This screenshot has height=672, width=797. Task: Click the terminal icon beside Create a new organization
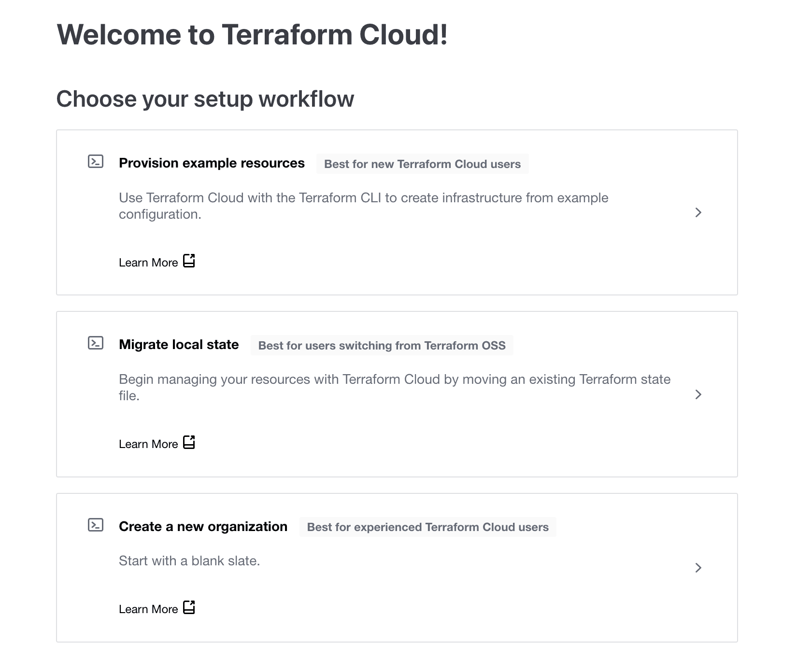tap(96, 525)
